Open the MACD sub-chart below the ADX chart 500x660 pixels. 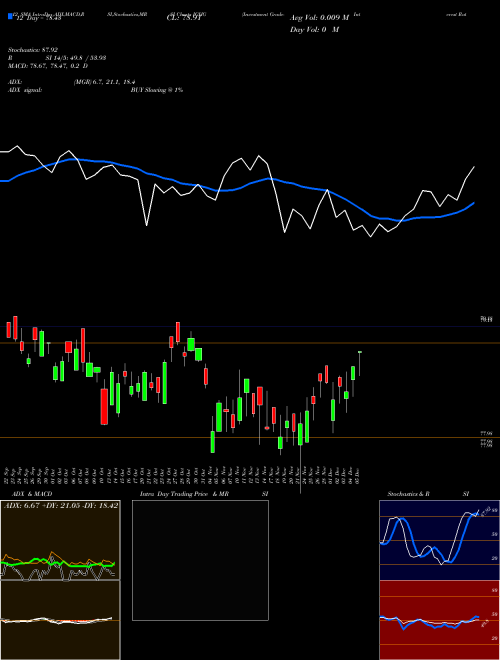(60, 620)
